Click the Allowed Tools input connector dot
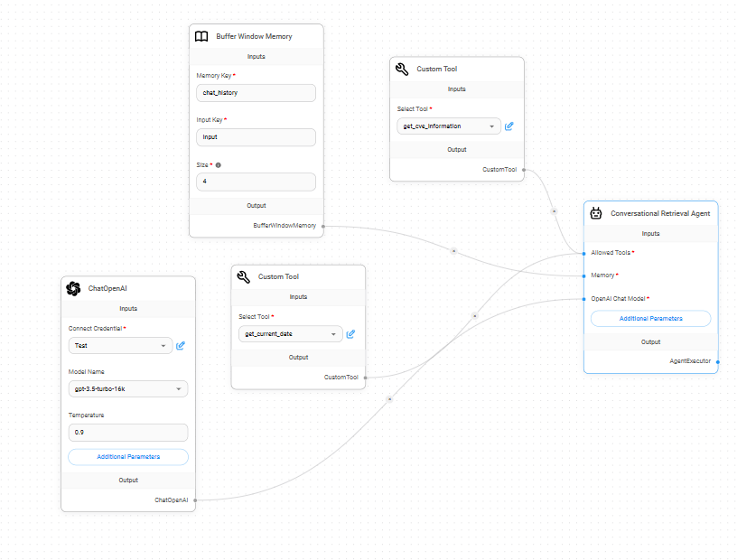 (584, 253)
